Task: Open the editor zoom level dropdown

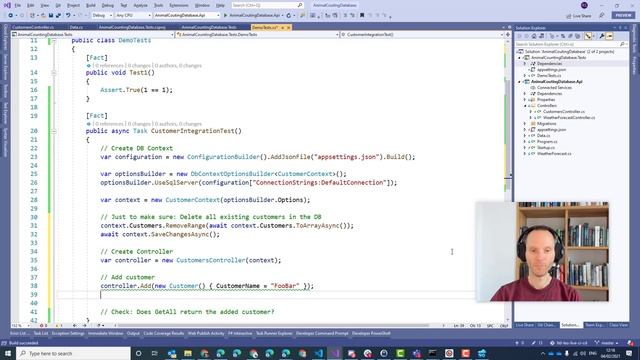Action: click(x=21, y=326)
